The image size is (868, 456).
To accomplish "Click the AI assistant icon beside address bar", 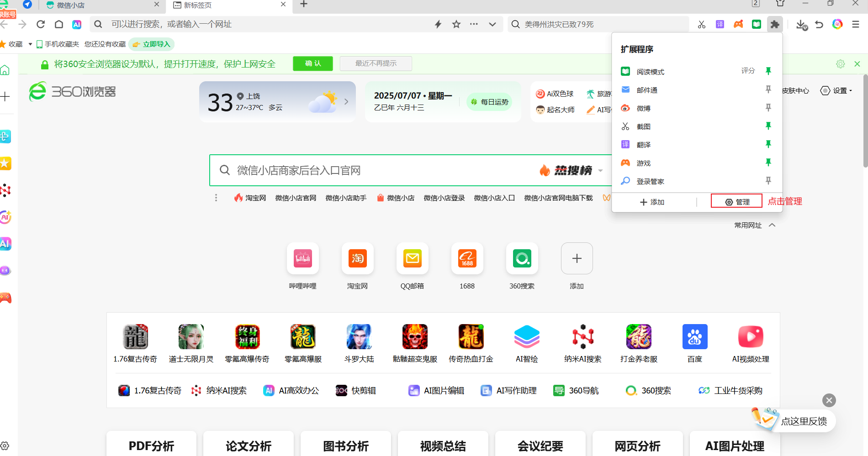I will [x=77, y=24].
